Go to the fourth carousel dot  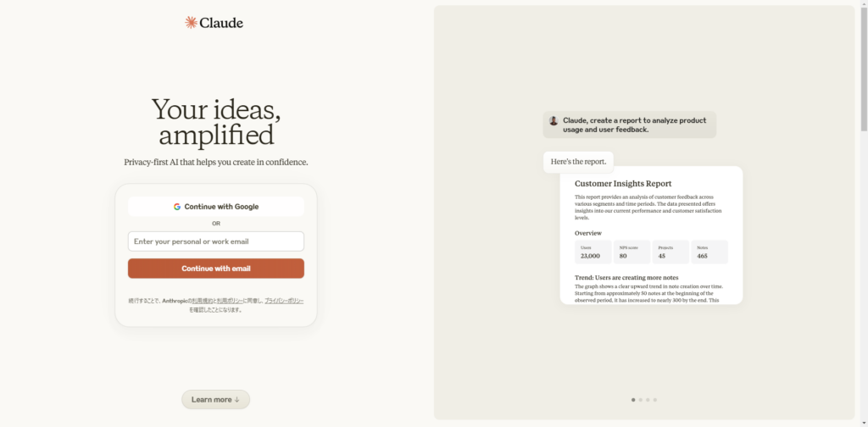pos(655,400)
